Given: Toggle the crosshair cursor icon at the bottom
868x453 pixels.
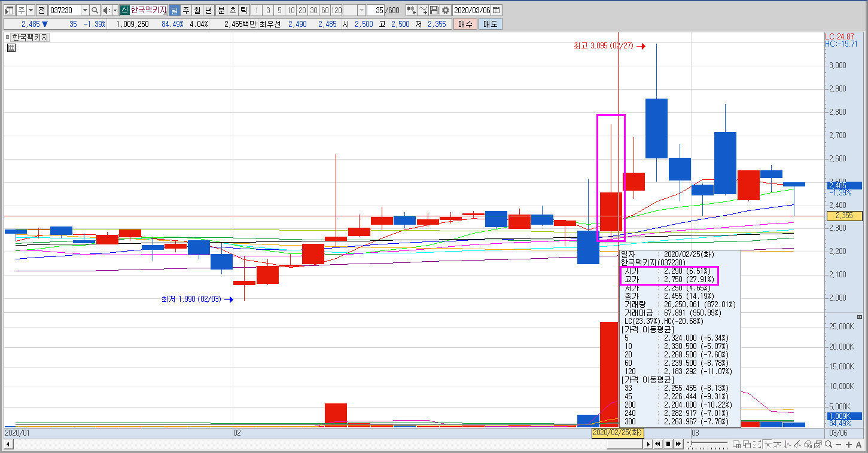Looking at the screenshot, I should coord(768,444).
